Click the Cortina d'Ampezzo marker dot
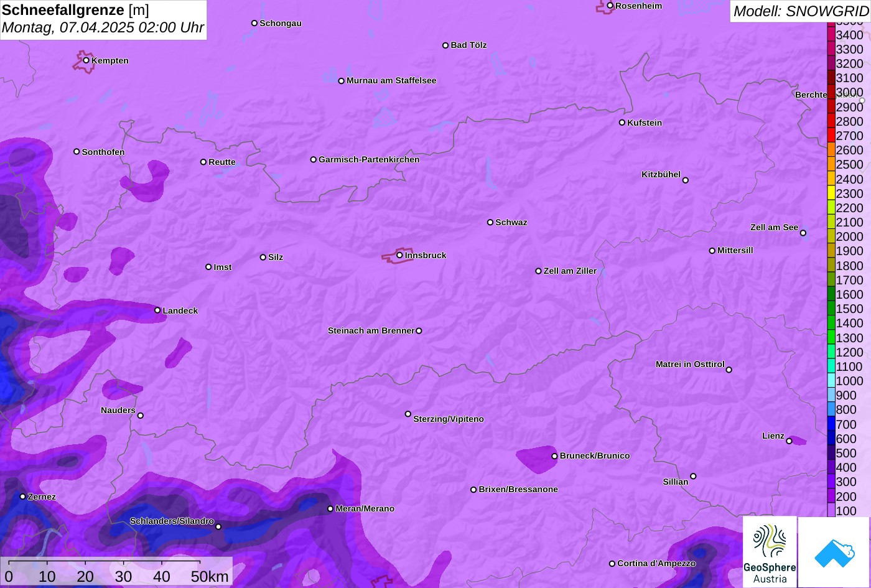Screen dimensions: 871x588 coord(612,564)
